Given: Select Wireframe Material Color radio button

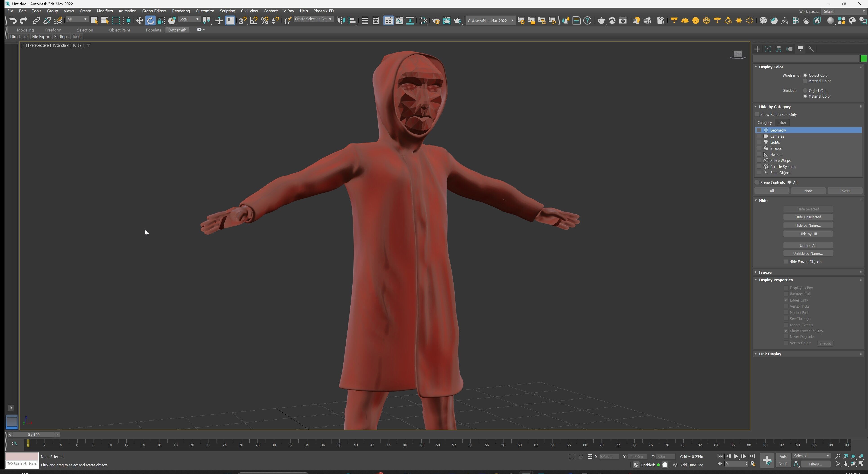Looking at the screenshot, I should (x=805, y=81).
